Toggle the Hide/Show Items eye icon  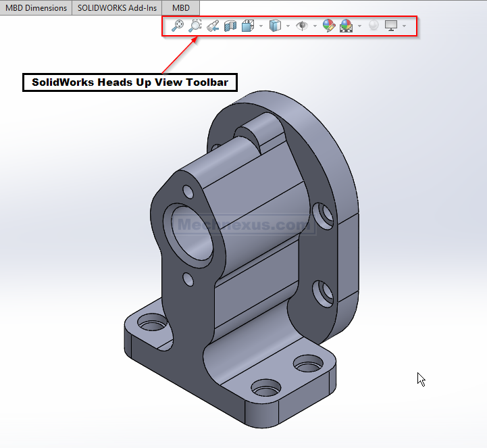(x=302, y=26)
